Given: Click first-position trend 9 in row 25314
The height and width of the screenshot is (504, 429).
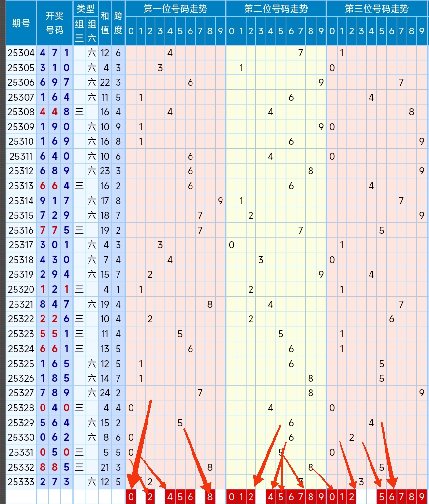Looking at the screenshot, I should click(x=220, y=201).
